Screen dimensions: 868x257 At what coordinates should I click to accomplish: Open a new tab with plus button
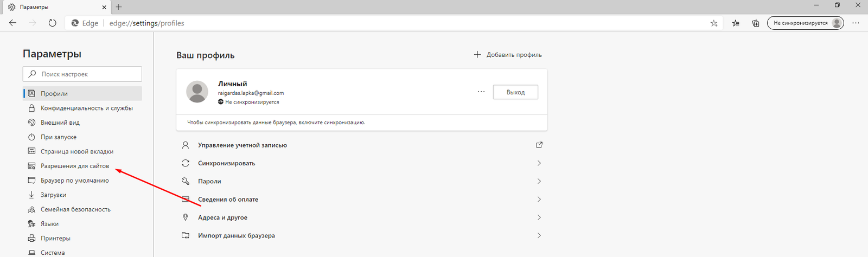[x=119, y=7]
